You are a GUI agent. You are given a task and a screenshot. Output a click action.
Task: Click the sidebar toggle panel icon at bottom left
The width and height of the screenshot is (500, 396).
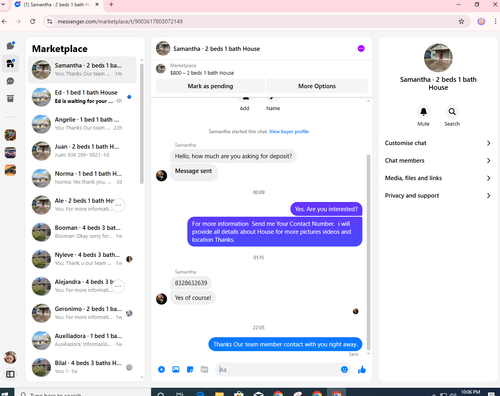pyautogui.click(x=10, y=374)
